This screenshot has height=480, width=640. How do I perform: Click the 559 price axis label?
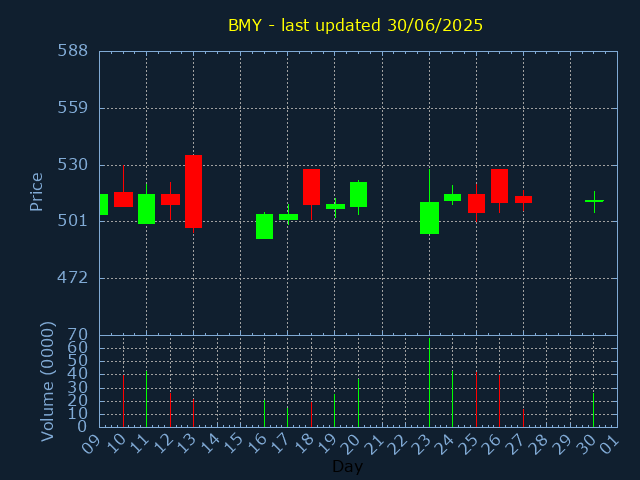point(72,108)
